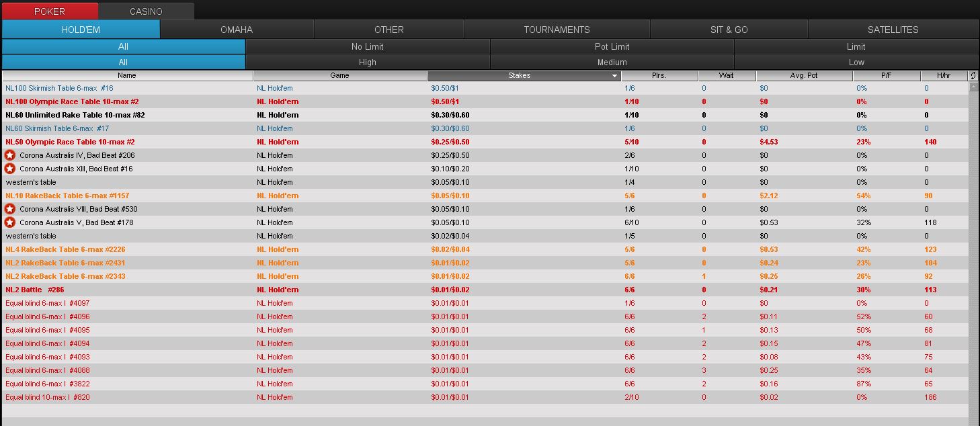Select NL100 Skirmish Table 6-max #16
The height and width of the screenshot is (426, 980).
[485, 88]
